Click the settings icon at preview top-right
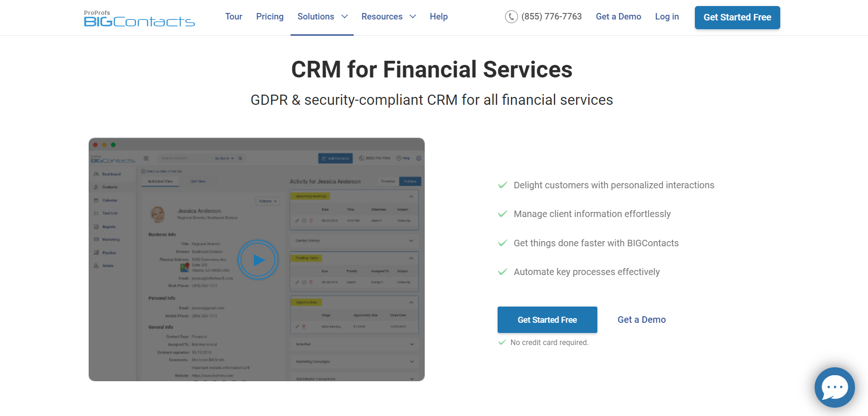This screenshot has height=416, width=868. point(419,158)
